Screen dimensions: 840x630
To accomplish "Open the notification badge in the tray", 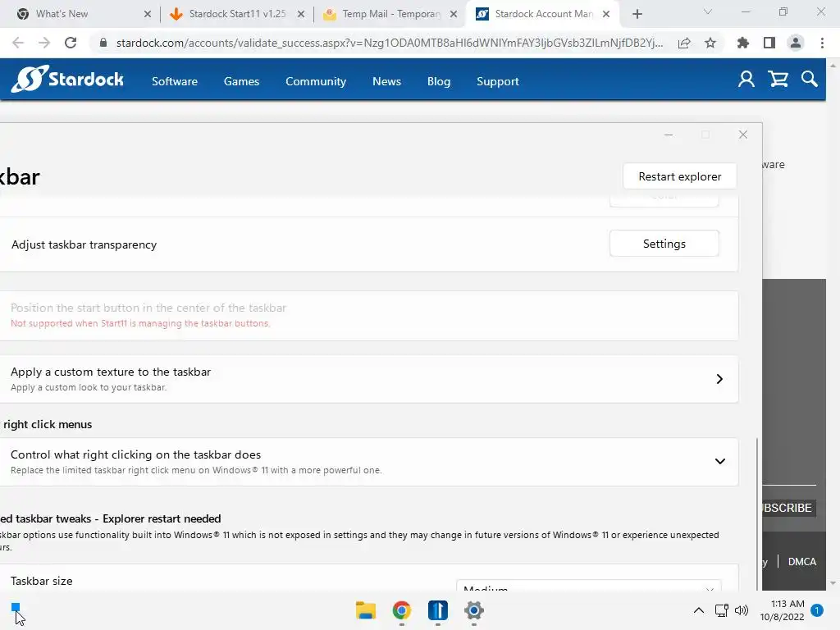I will (x=817, y=610).
